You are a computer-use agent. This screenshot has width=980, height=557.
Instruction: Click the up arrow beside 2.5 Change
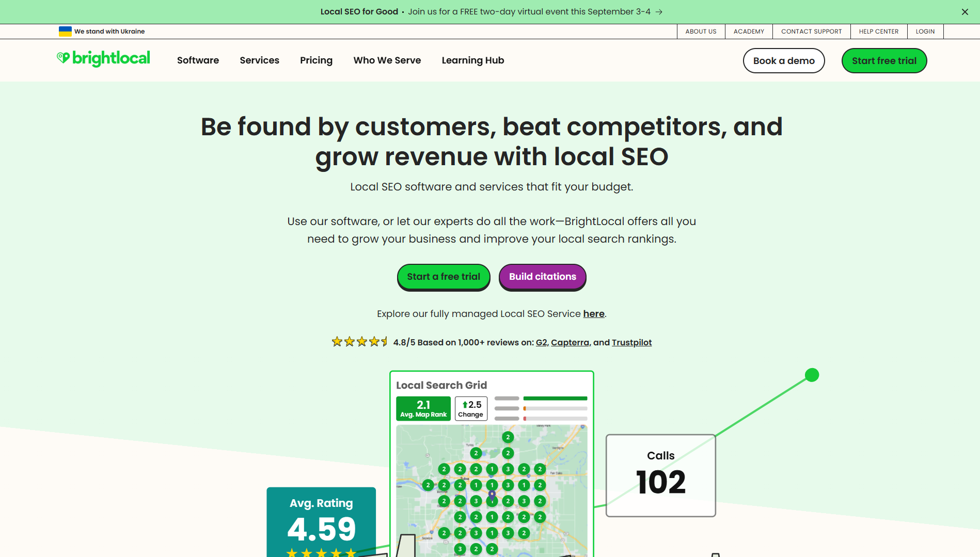pos(465,405)
